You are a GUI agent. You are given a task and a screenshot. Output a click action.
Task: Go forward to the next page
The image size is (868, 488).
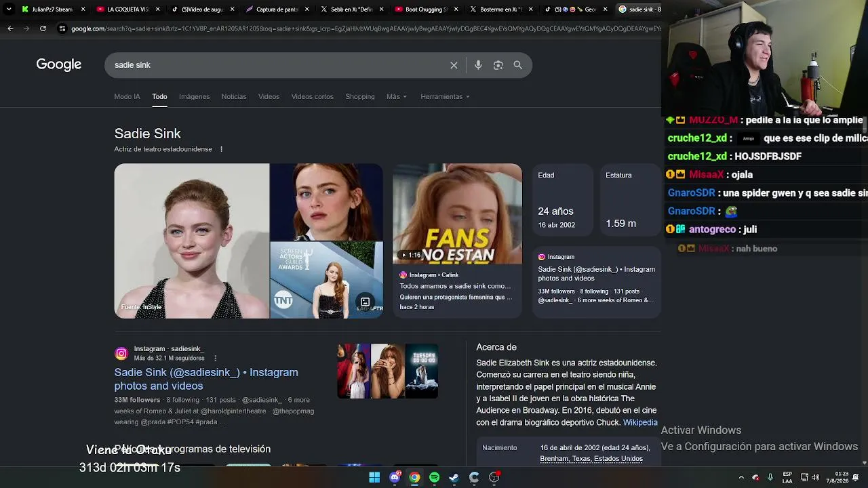26,28
